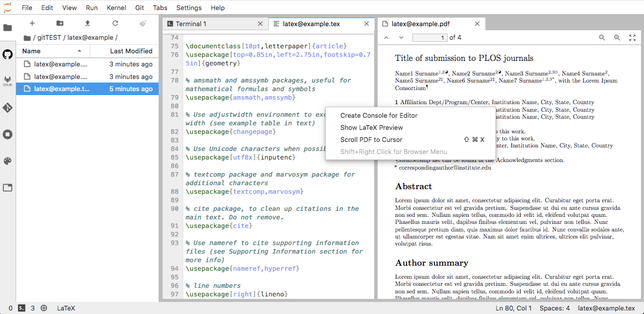Open the Edit menu

click(47, 8)
